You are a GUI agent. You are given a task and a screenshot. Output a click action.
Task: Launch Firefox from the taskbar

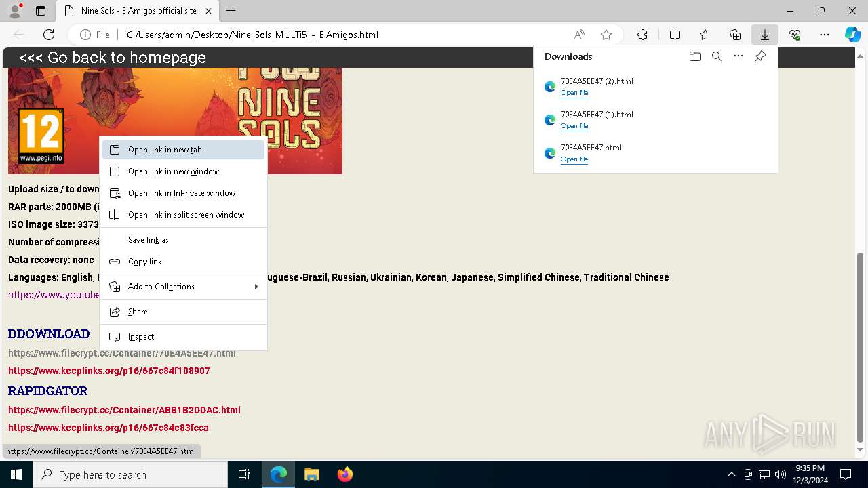(x=344, y=474)
